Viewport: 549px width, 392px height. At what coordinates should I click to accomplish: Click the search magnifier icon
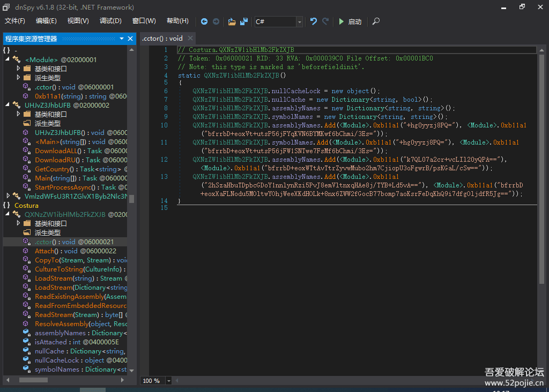tap(376, 21)
